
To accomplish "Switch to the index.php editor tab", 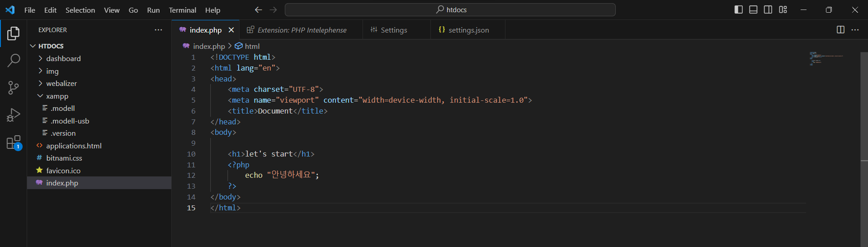I will pyautogui.click(x=205, y=30).
